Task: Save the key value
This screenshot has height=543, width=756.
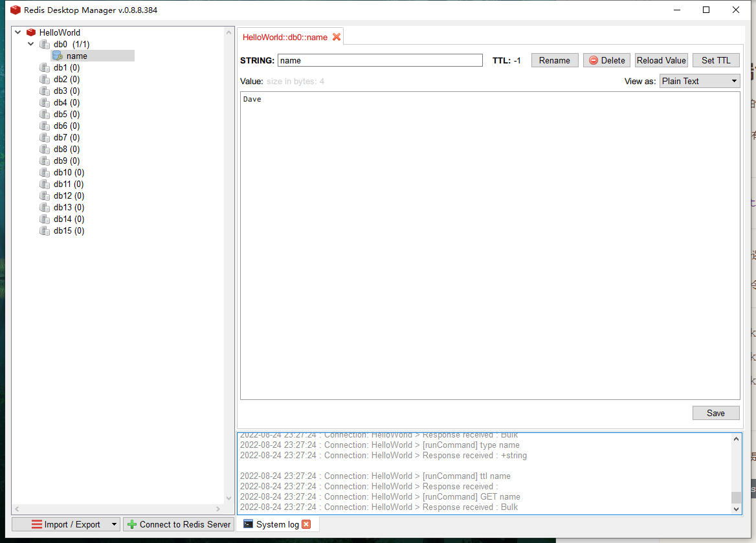Action: point(716,413)
